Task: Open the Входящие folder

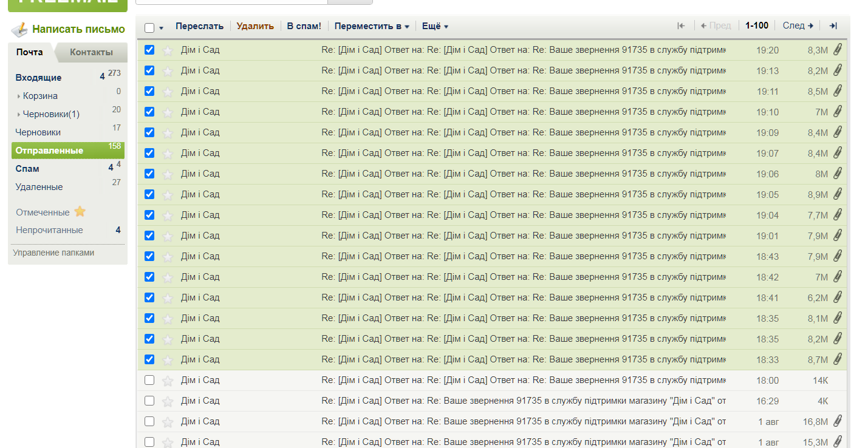Action: tap(38, 78)
